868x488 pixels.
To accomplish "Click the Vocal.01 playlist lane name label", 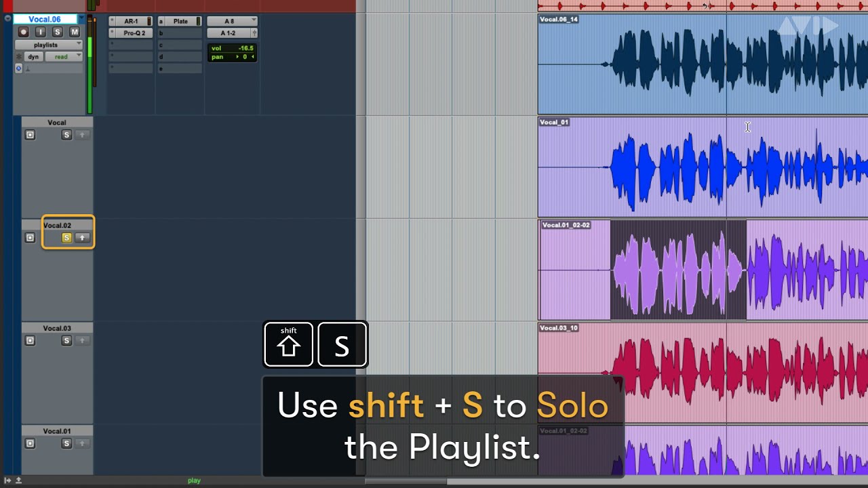I will pyautogui.click(x=57, y=431).
